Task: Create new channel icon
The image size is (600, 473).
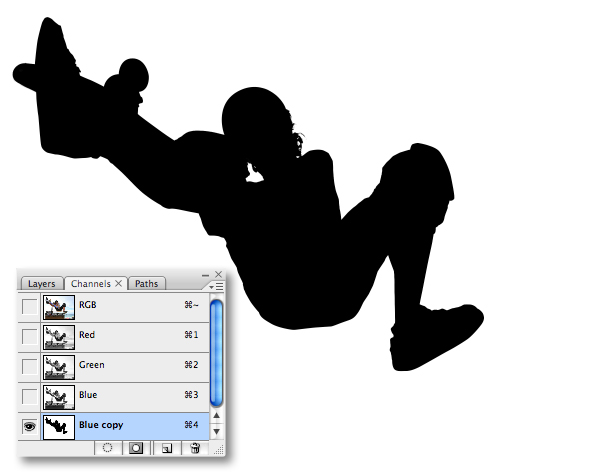Action: pos(166,448)
